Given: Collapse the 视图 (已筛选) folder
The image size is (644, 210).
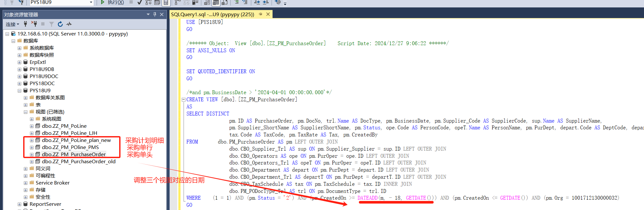Looking at the screenshot, I should tap(25, 112).
